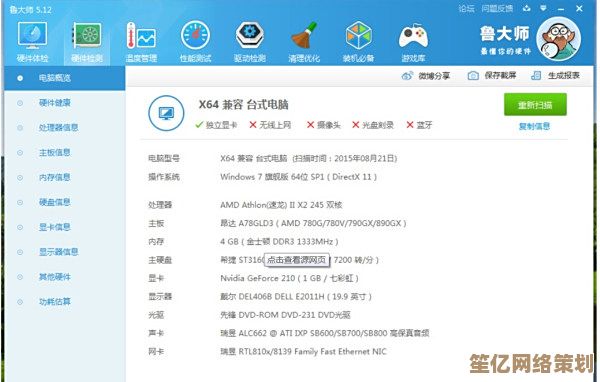Share via 微博分享

[426, 76]
